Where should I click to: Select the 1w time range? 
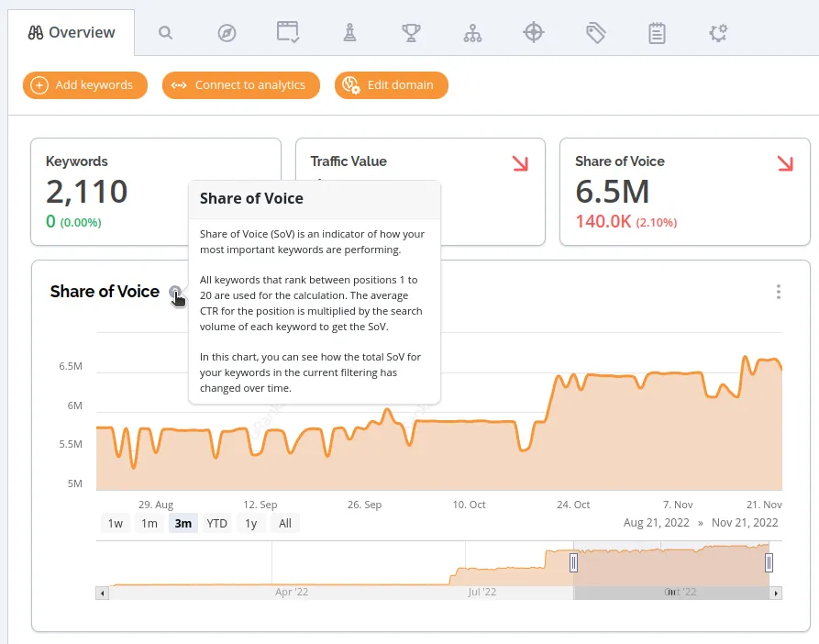[115, 523]
